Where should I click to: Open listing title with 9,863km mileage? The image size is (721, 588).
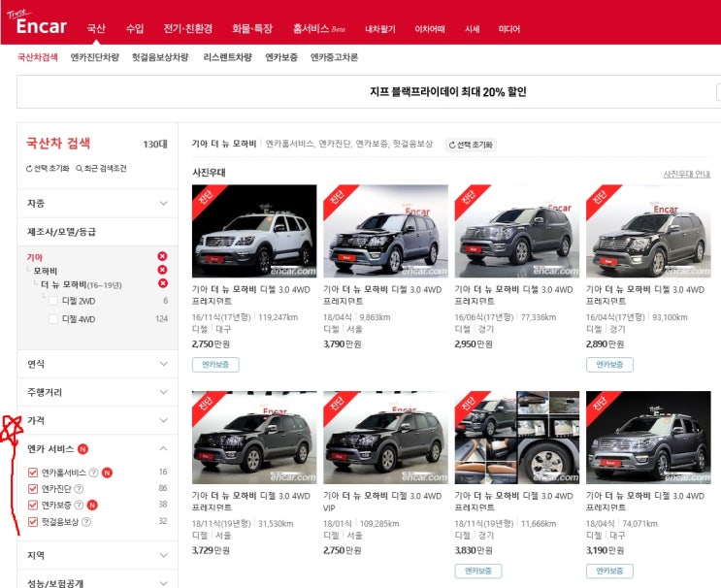click(x=382, y=295)
